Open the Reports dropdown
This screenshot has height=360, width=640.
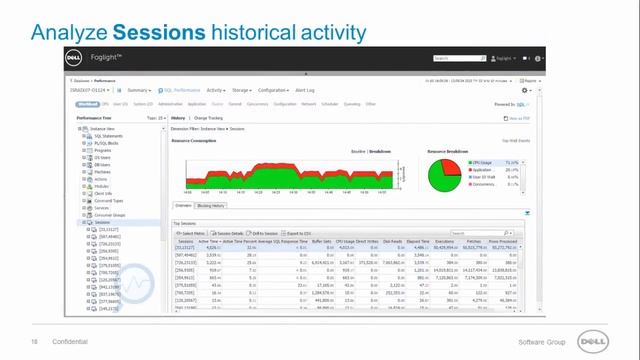[530, 81]
